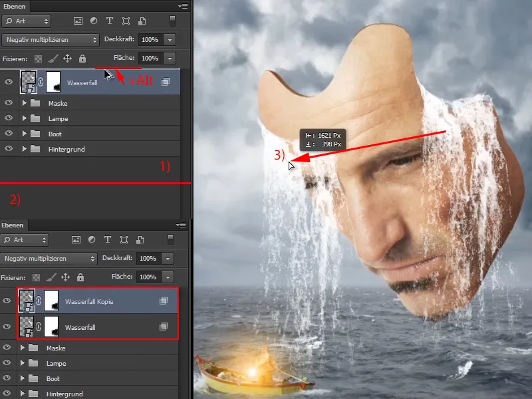The image size is (532, 399).
Task: Click pixel layer filter icon in top panel
Action: (78, 21)
